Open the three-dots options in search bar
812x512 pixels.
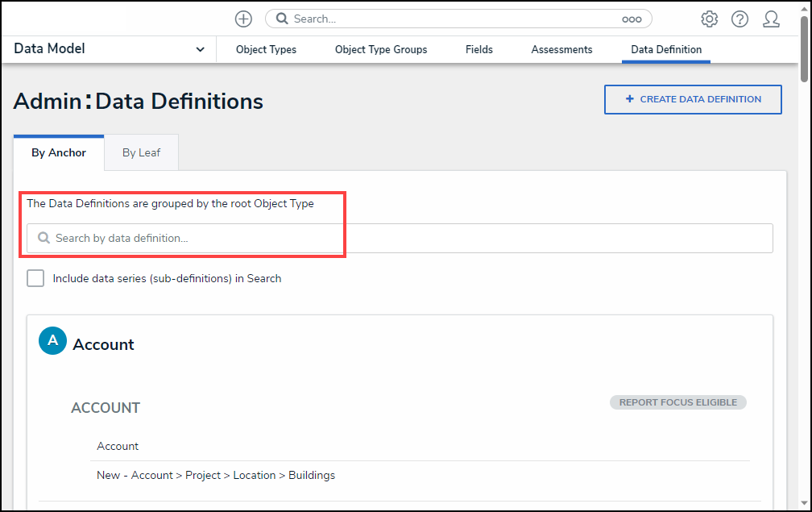click(632, 19)
